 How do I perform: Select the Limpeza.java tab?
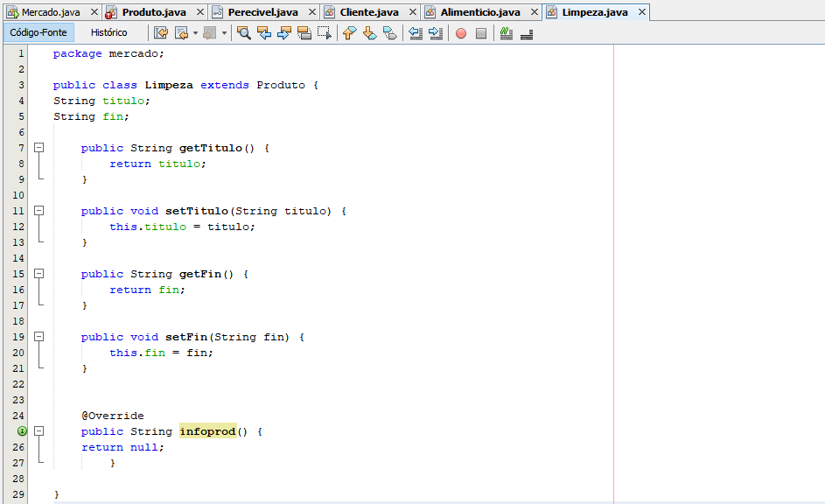tap(595, 12)
